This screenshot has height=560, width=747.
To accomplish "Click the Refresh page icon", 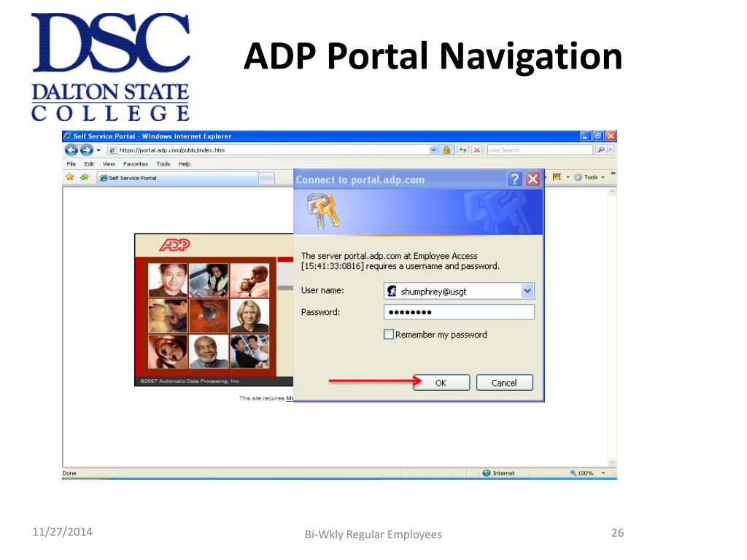I will pos(462,150).
